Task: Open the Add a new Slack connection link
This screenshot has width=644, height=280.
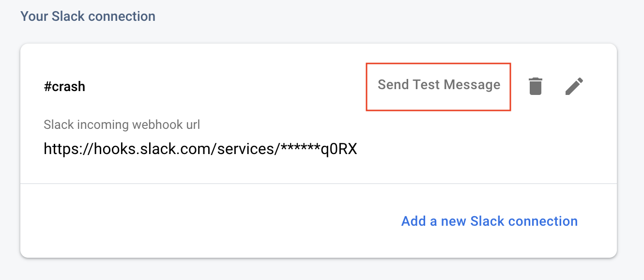Action: pyautogui.click(x=490, y=221)
